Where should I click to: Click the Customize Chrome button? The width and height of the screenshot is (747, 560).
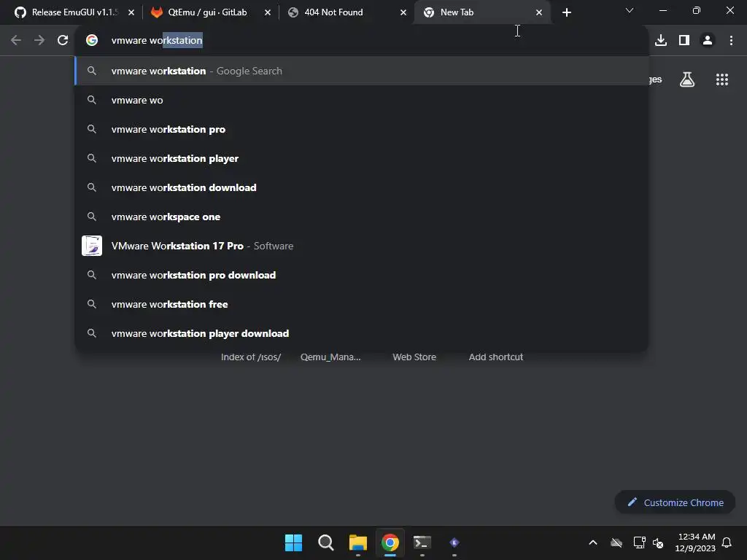click(675, 502)
